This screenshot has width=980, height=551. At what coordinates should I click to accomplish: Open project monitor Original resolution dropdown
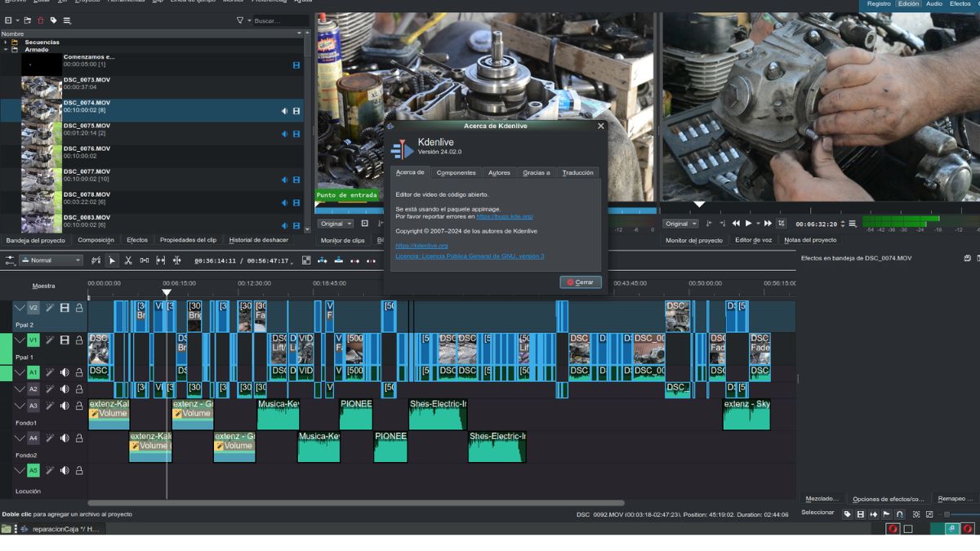(680, 224)
